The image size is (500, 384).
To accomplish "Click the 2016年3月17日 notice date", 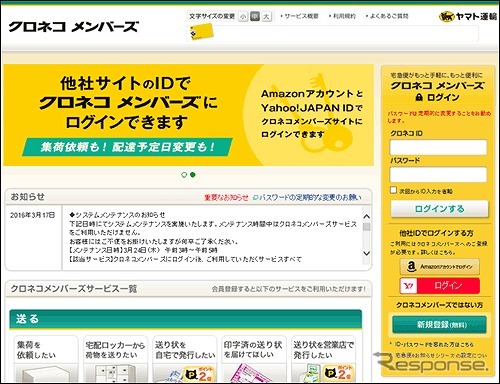I will click(x=32, y=215).
